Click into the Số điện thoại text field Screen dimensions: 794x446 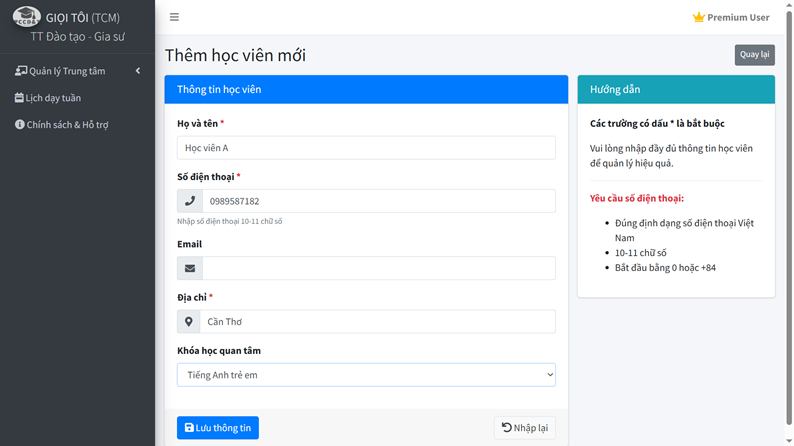tap(378, 201)
